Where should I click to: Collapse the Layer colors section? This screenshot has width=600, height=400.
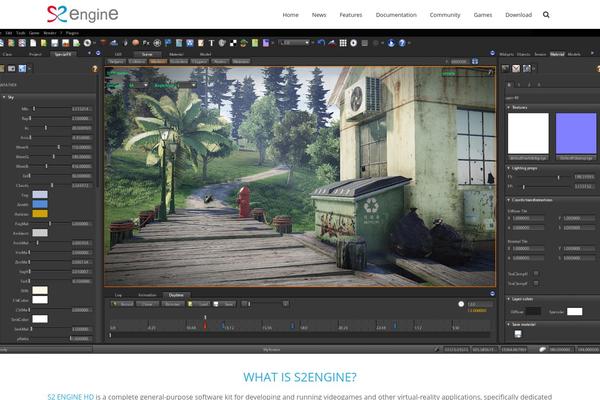509,299
